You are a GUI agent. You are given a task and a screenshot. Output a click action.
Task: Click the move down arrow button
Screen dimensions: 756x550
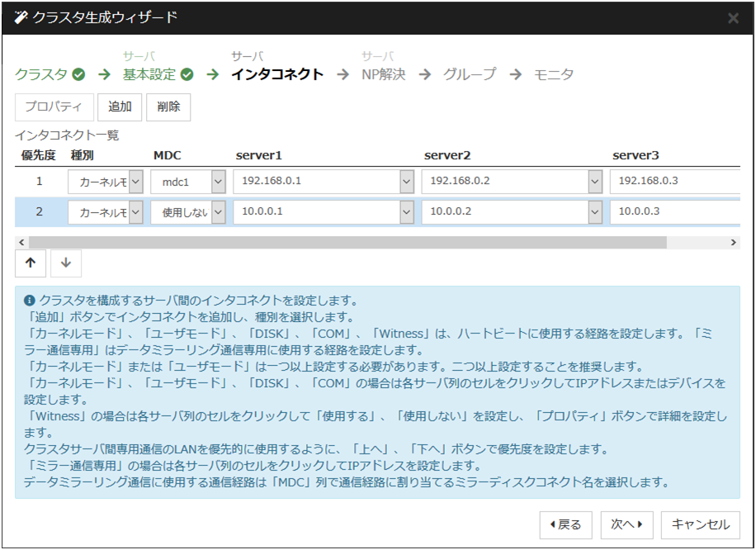coord(66,263)
